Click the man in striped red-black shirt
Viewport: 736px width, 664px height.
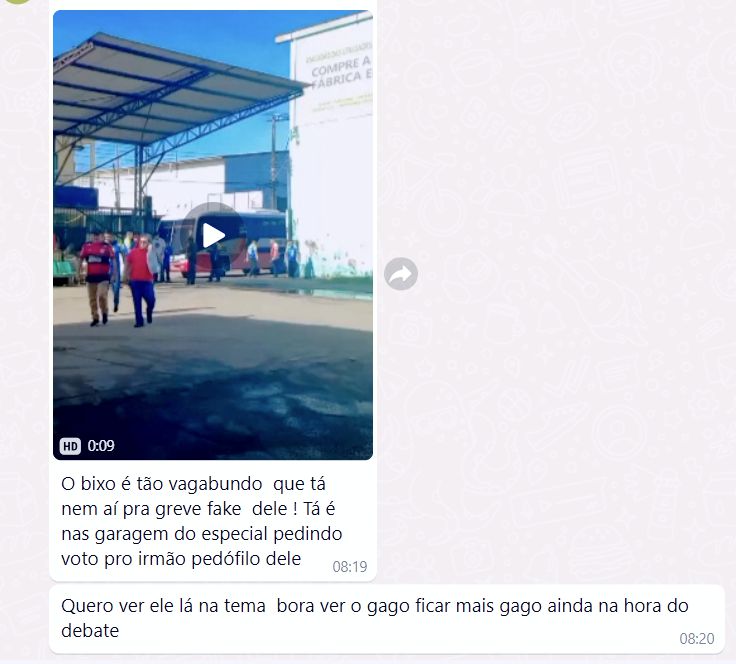coord(97,278)
